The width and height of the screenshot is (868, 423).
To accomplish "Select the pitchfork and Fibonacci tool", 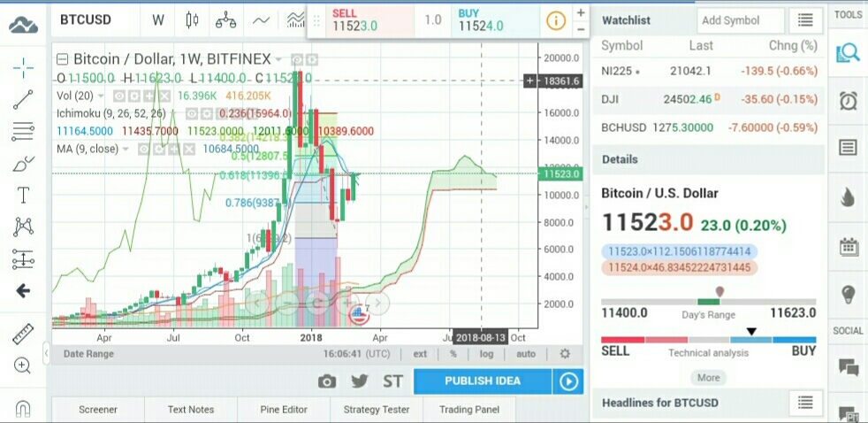I will tap(23, 132).
